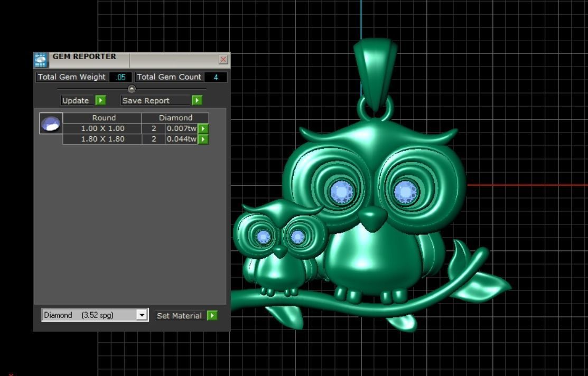Click the Gem Reporter panel icon
This screenshot has width=588, height=376.
pos(41,60)
